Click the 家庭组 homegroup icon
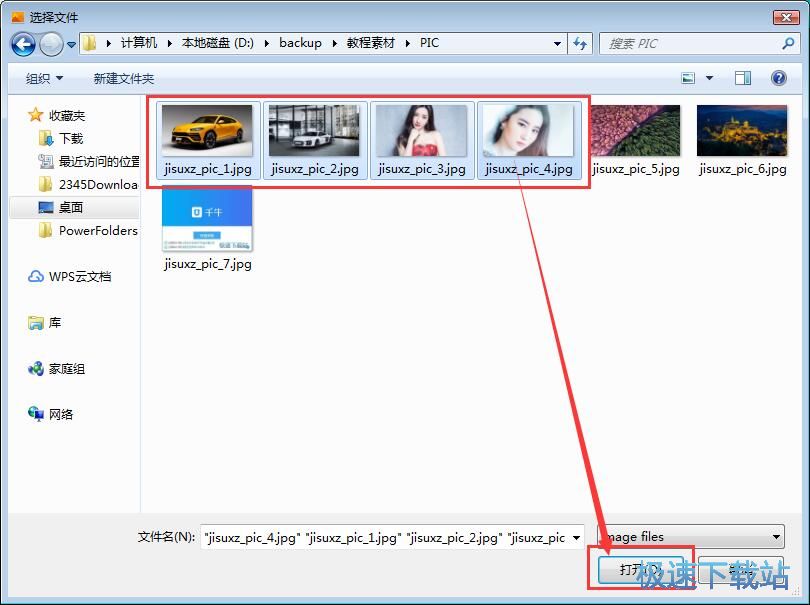This screenshot has height=605, width=810. click(36, 369)
